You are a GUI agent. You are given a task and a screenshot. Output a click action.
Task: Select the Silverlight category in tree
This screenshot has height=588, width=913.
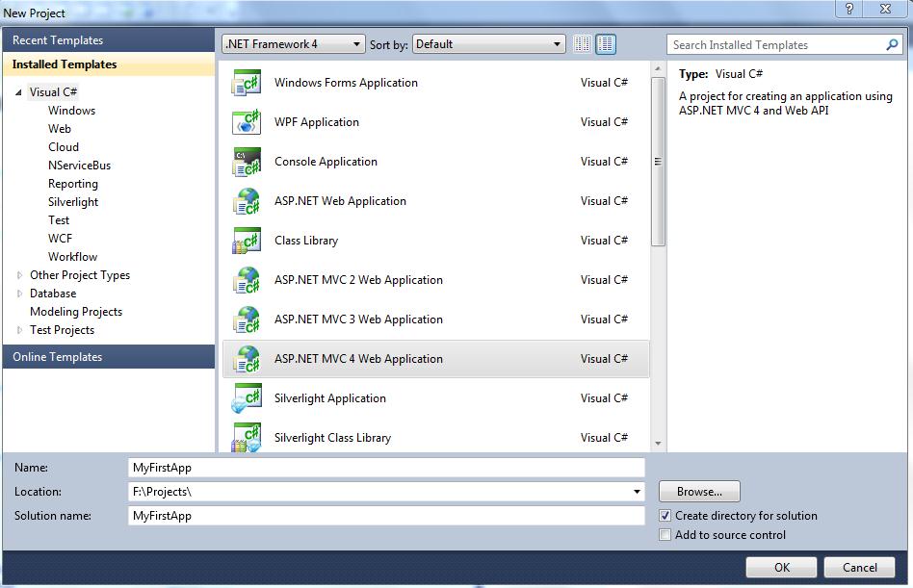click(x=73, y=202)
